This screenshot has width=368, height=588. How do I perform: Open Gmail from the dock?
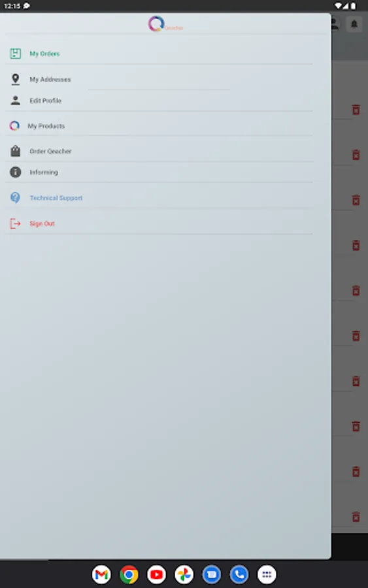click(101, 574)
